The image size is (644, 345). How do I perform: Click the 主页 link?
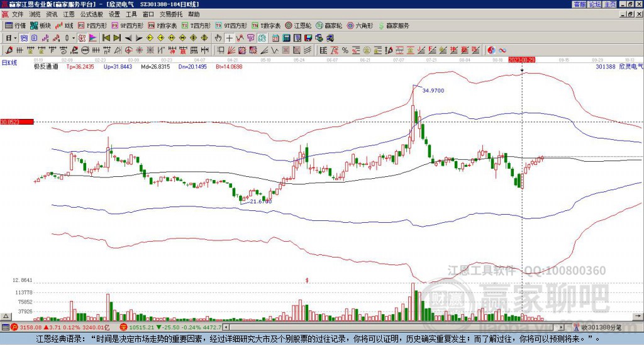point(610,4)
